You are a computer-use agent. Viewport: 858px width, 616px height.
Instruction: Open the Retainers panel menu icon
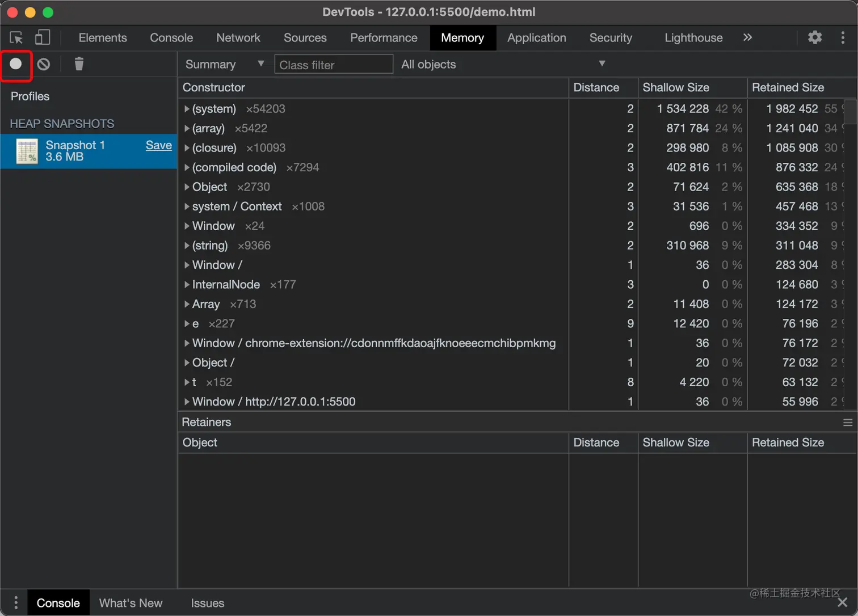pos(848,423)
